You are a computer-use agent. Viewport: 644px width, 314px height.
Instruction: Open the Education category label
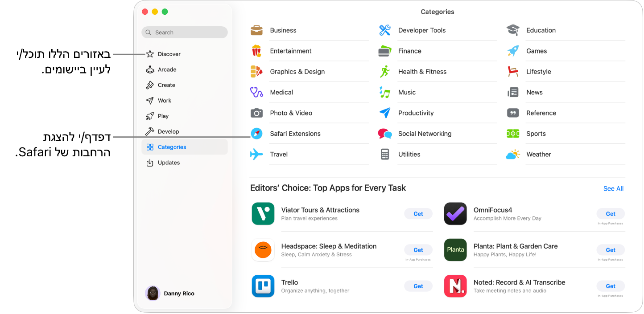541,30
